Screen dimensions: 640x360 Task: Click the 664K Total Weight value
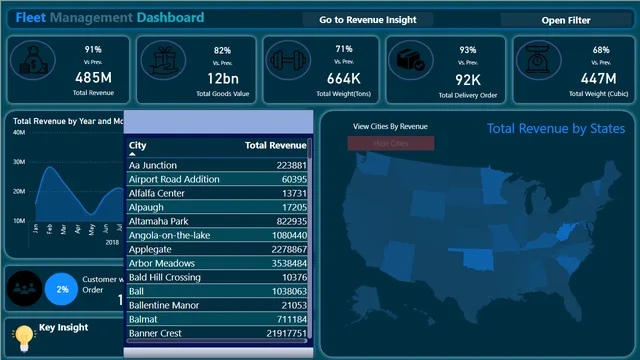pos(344,78)
